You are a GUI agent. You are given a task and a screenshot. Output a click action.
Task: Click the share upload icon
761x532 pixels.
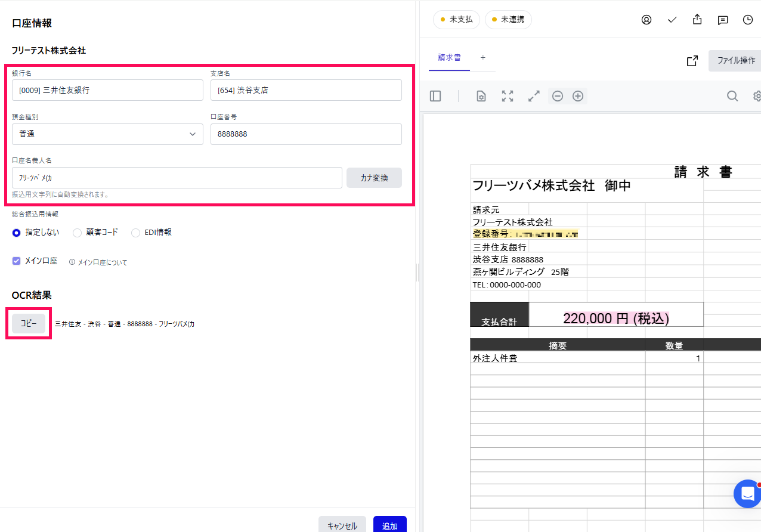697,20
